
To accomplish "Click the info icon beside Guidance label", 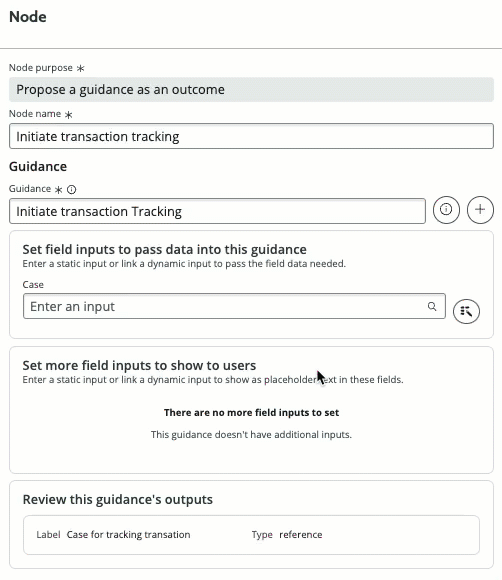I will (71, 189).
